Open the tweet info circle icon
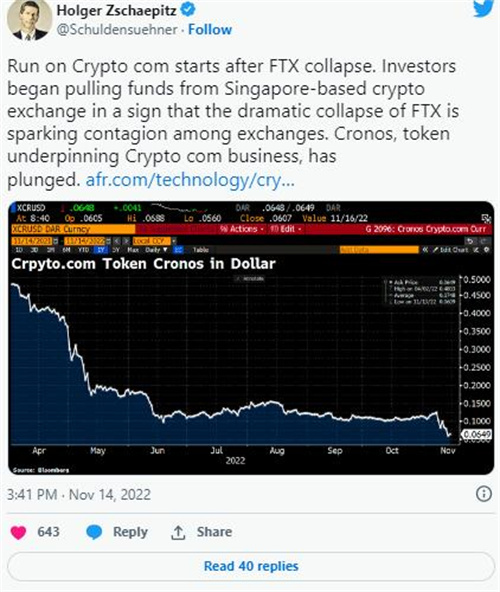 [484, 494]
